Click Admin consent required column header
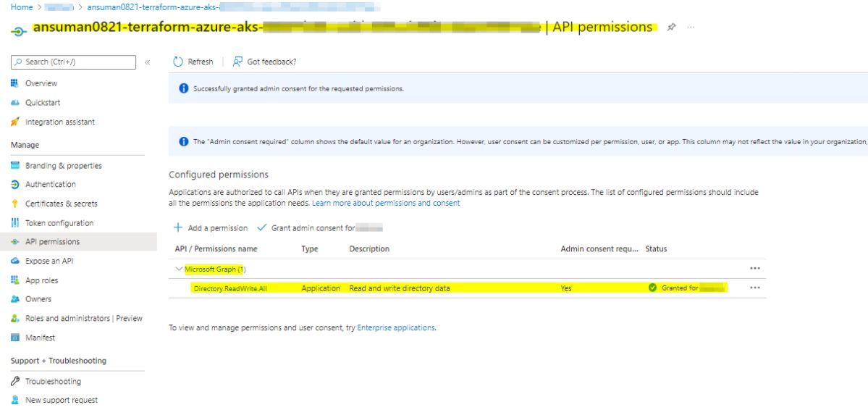Viewport: 868px width, 410px height. tap(599, 248)
